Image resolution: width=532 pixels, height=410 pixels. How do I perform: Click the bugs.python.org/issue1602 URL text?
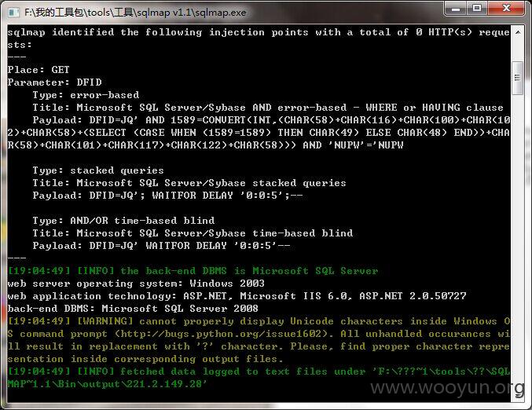[x=222, y=334]
